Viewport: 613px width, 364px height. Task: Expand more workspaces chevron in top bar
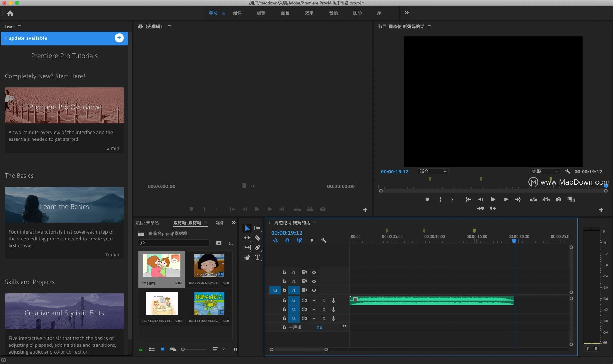coord(407,13)
